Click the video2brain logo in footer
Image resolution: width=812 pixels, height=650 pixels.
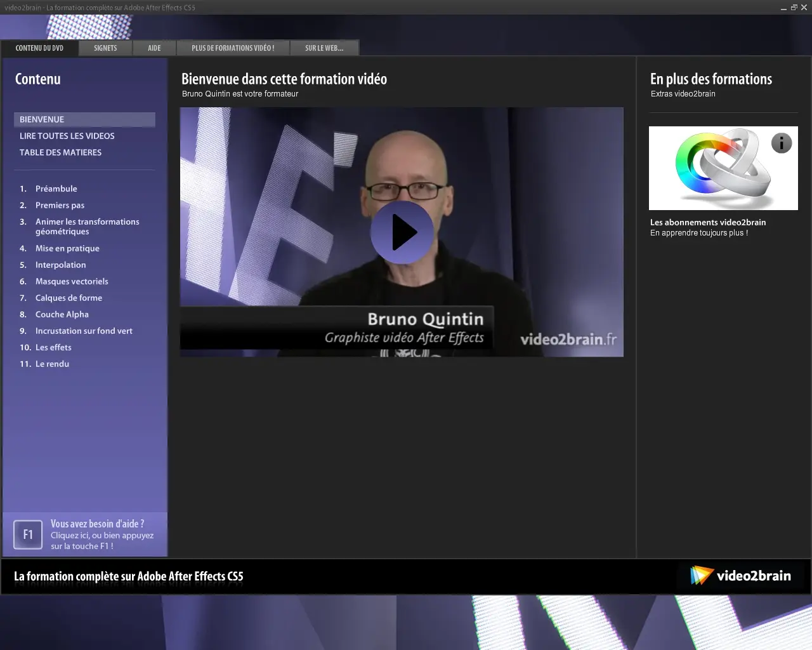click(741, 576)
